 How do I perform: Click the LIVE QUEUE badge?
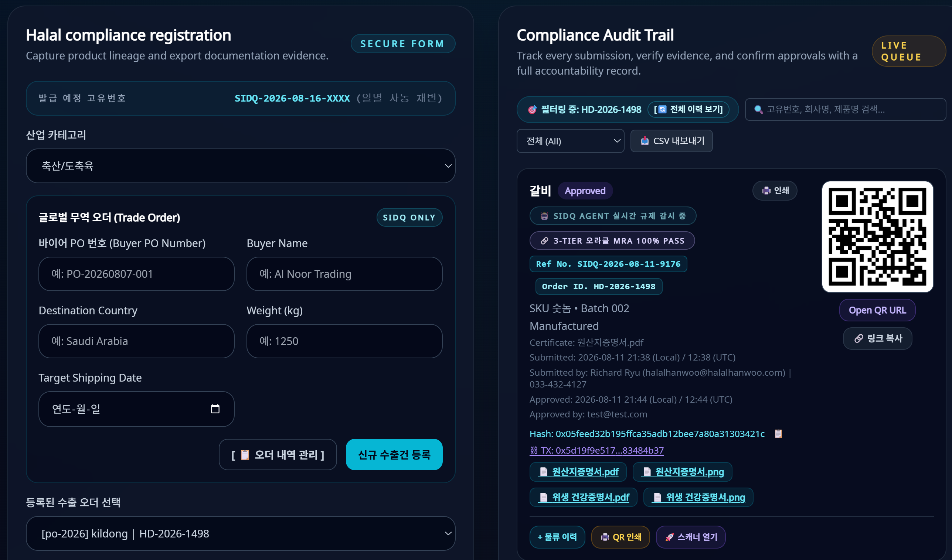908,51
